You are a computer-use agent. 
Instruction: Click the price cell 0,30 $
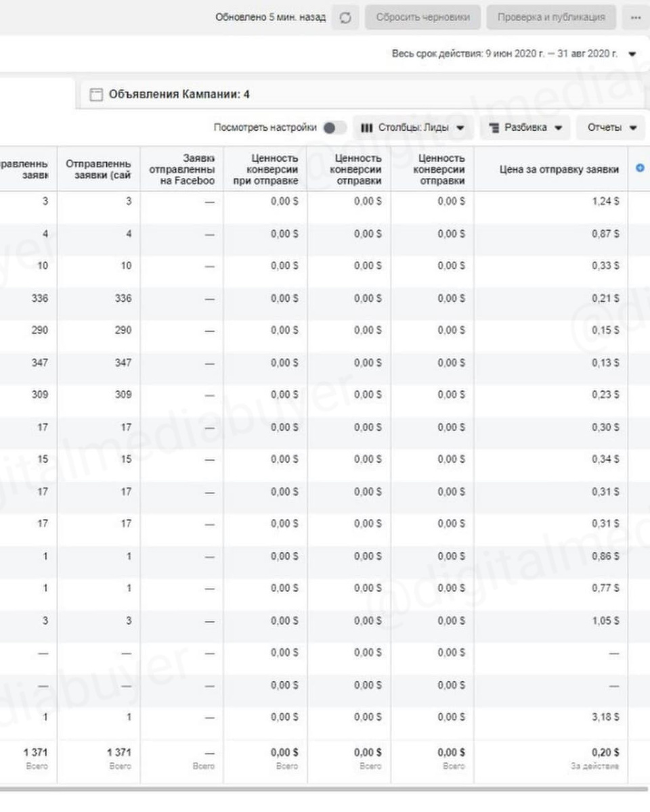(605, 427)
